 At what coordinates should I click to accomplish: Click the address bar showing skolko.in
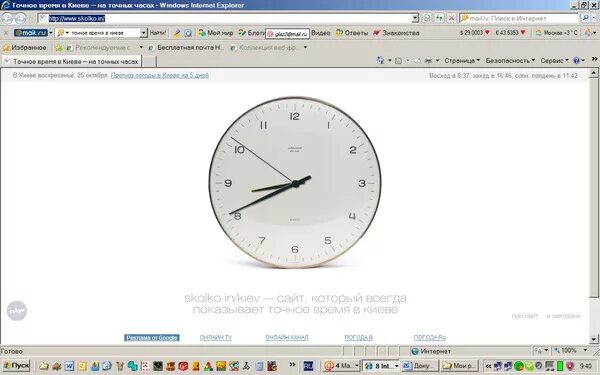point(225,18)
